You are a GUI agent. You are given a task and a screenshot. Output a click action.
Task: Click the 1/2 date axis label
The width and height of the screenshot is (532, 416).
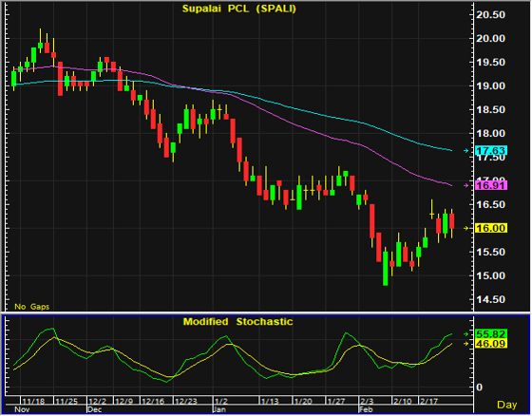pyautogui.click(x=221, y=402)
